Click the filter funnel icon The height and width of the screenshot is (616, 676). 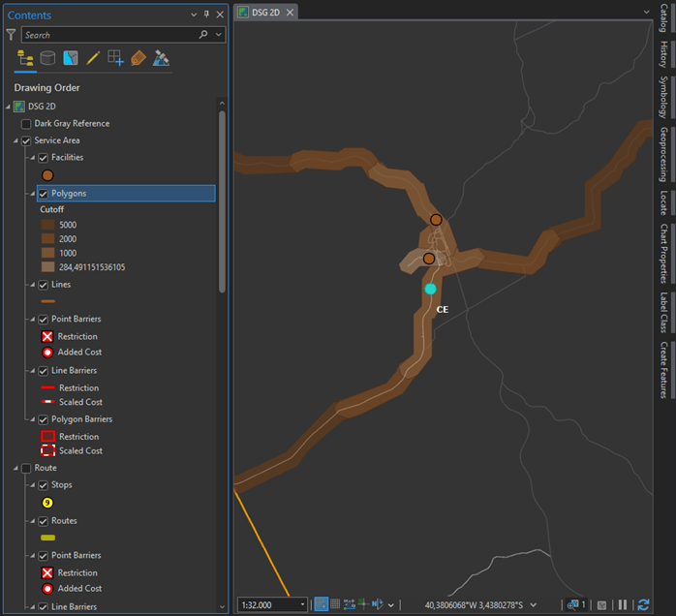click(x=11, y=35)
